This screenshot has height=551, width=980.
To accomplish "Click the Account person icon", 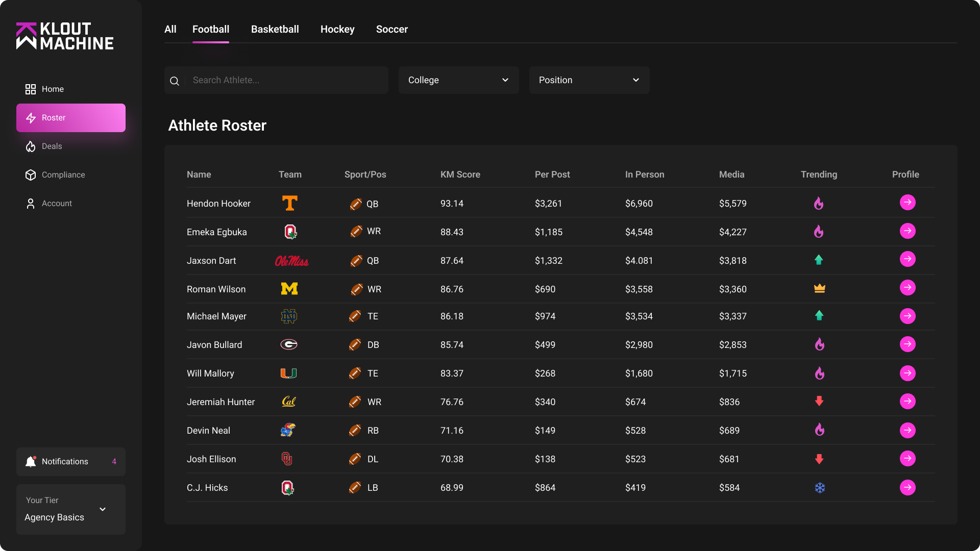I will [x=30, y=204].
